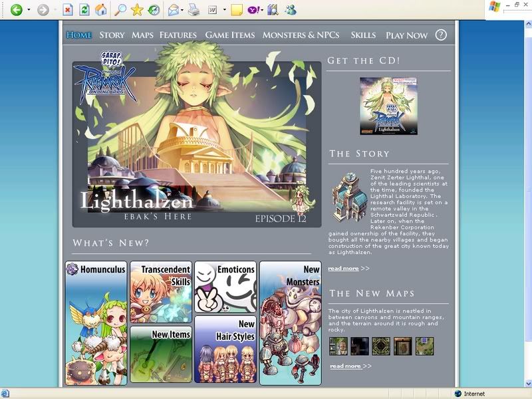Go to browser Home page icon
Screen dimensions: 532x399
(101, 10)
